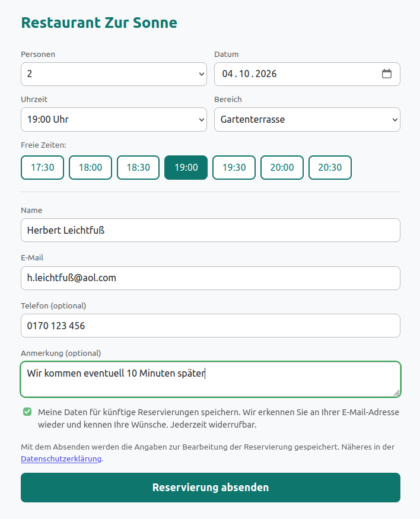Click the Personen label
This screenshot has height=519, width=420.
[38, 55]
